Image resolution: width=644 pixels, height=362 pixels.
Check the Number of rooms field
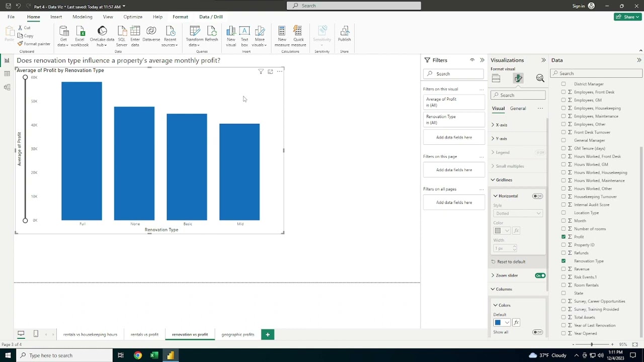coord(563,229)
